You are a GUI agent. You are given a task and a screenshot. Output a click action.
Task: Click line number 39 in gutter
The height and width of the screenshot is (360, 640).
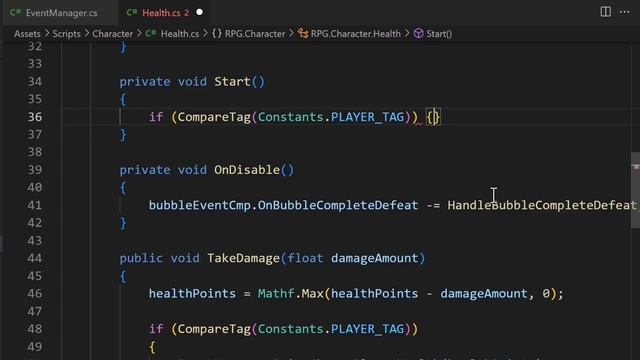35,170
